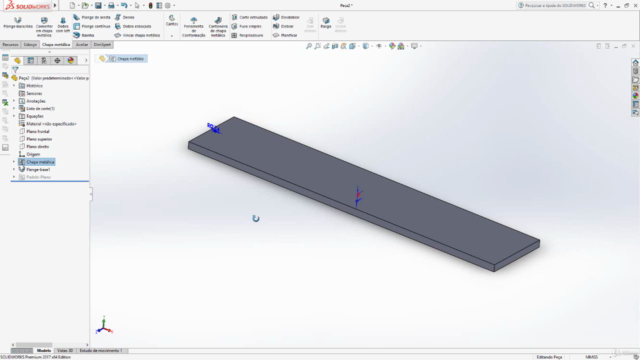Save the document with disk icon
This screenshot has width=640, height=360.
(x=98, y=5)
